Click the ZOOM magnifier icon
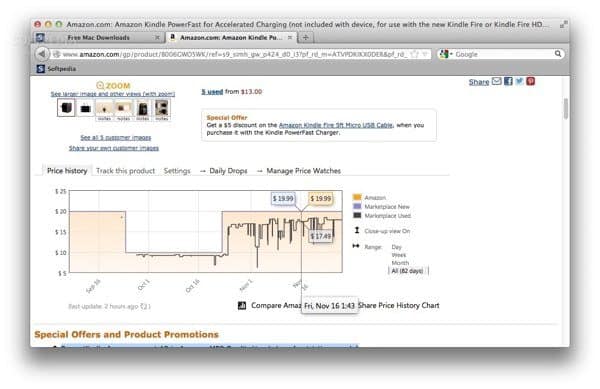 (100, 85)
